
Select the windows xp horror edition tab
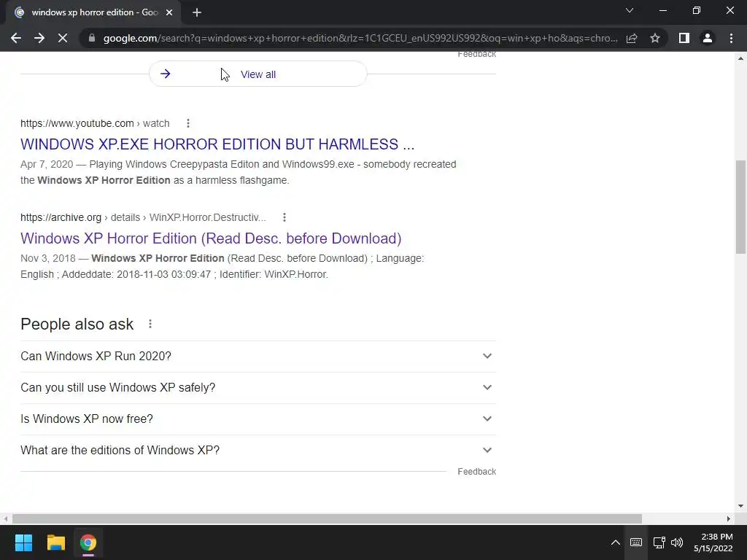coord(93,12)
